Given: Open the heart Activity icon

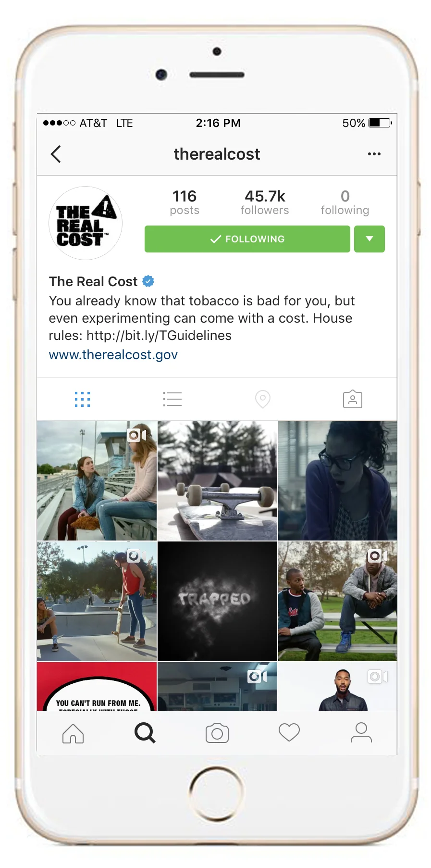Looking at the screenshot, I should tap(289, 733).
